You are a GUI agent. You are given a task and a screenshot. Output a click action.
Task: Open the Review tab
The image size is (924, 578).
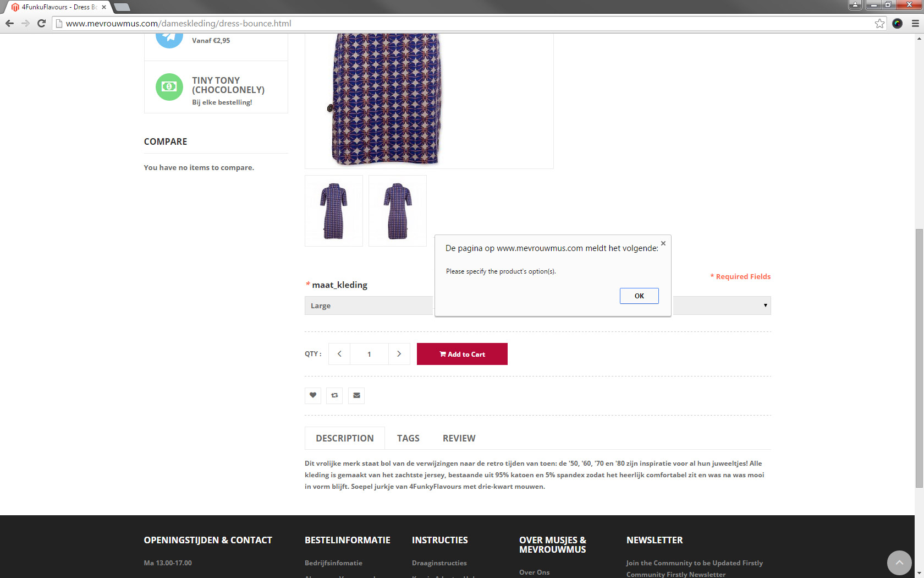tap(459, 438)
